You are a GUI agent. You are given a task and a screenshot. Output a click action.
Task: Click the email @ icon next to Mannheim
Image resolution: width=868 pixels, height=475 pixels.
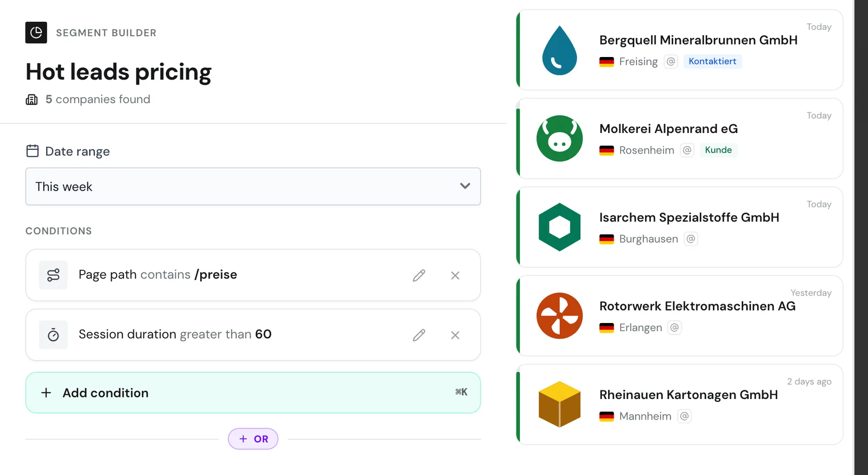click(685, 416)
